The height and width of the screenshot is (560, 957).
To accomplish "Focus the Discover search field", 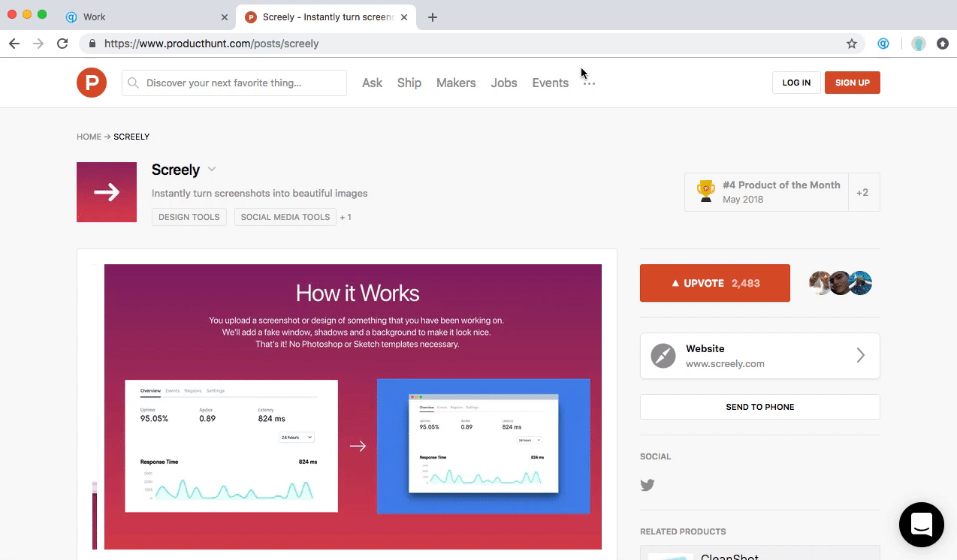I will coord(234,83).
